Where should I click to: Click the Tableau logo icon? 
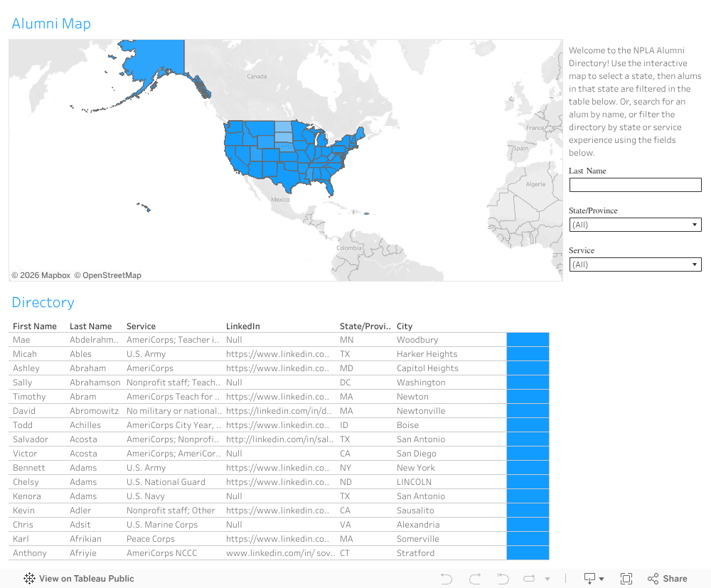pyautogui.click(x=30, y=579)
